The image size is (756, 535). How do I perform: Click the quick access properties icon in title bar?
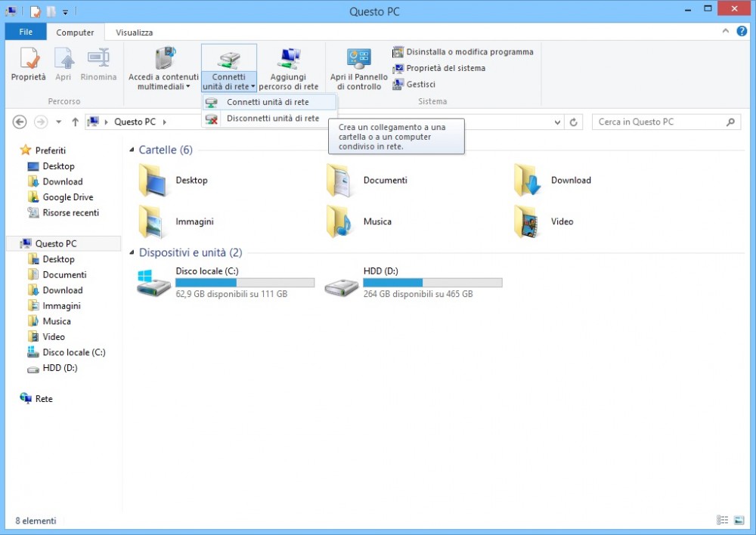point(36,11)
